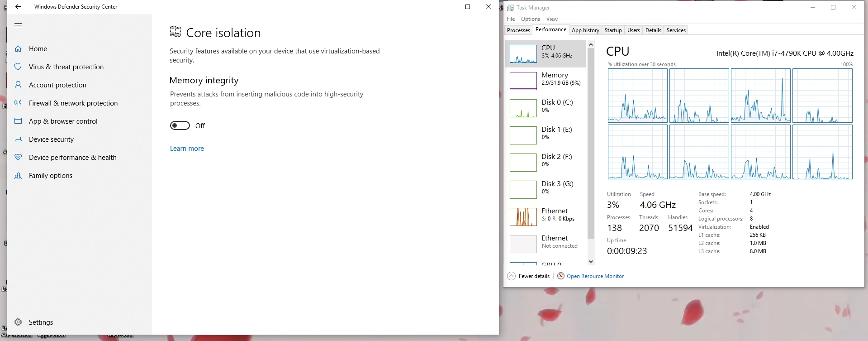Image resolution: width=868 pixels, height=341 pixels.
Task: Open the hamburger navigation menu
Action: (x=18, y=25)
